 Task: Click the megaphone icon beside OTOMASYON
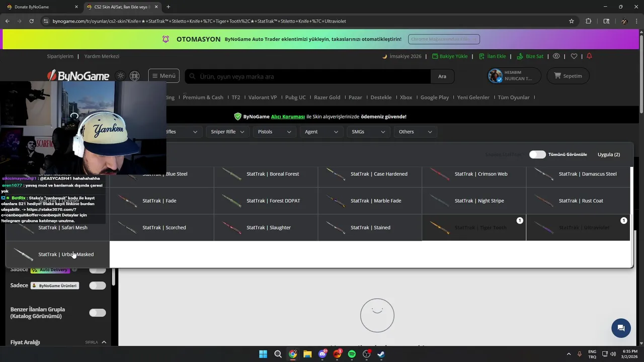click(166, 39)
